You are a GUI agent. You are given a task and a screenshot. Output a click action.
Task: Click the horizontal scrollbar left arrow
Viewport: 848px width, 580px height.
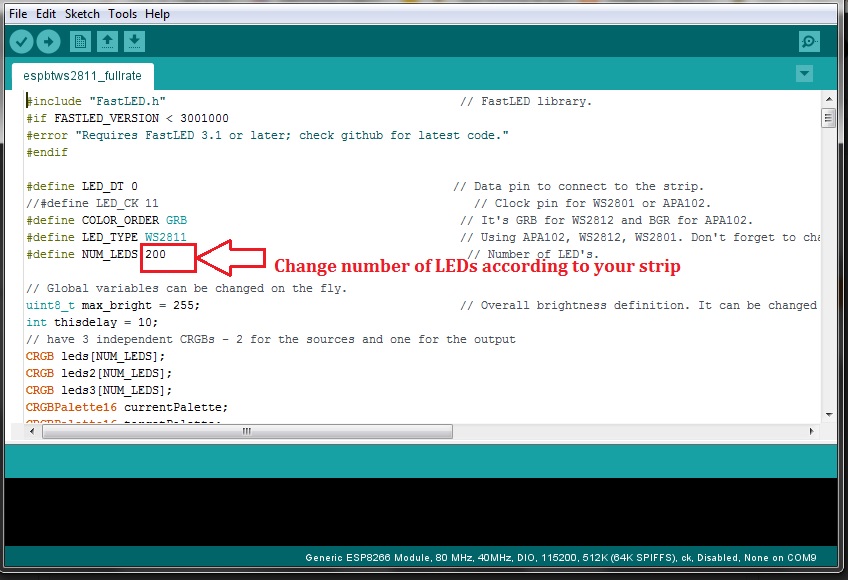32,431
